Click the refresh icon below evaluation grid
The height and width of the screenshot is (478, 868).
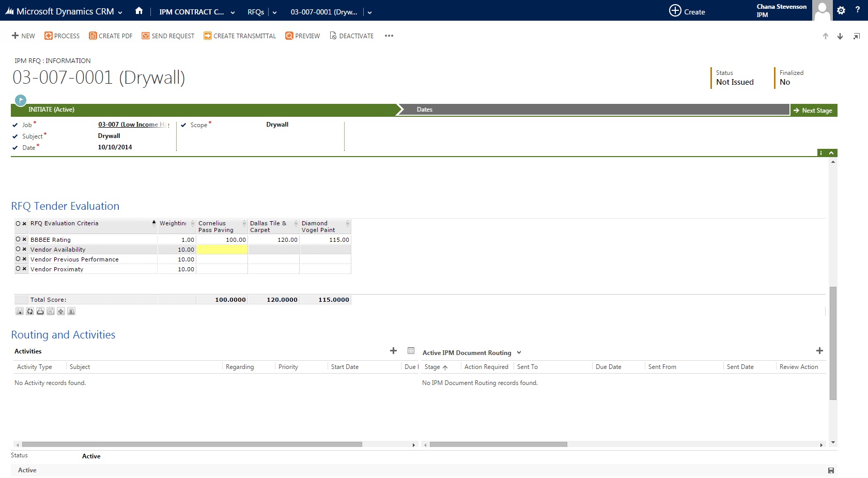[30, 311]
